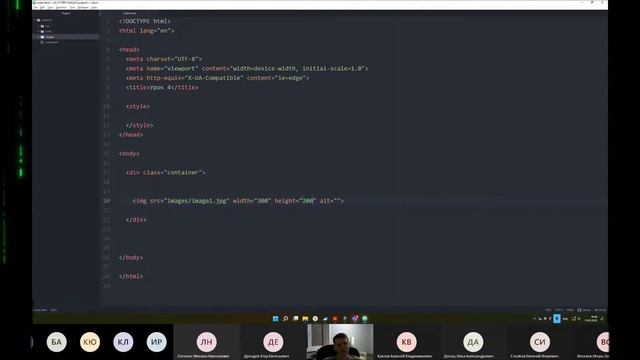
Task: Click the blue highlighted system tray icon
Action: 557,319
